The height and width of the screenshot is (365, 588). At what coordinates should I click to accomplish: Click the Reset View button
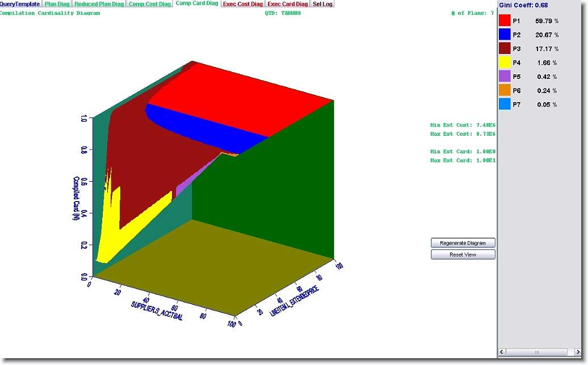(x=463, y=255)
